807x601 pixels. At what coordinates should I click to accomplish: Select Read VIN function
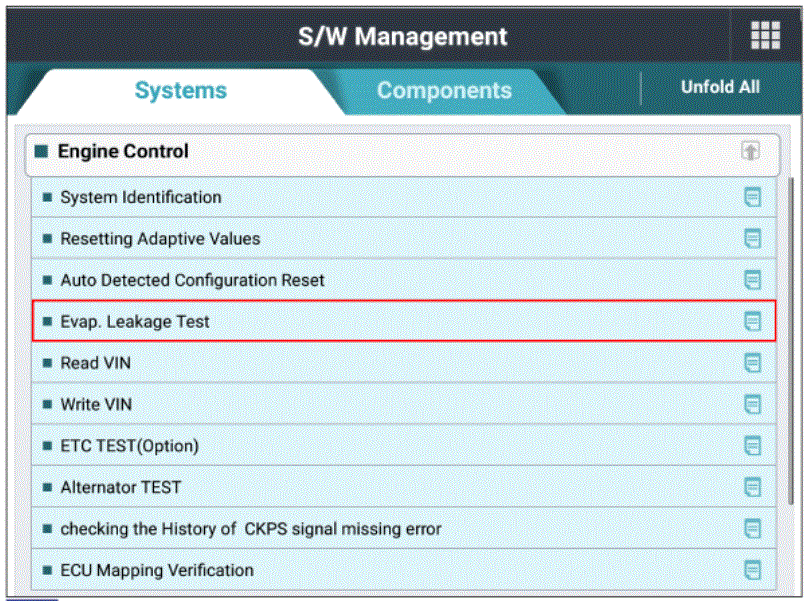point(404,363)
